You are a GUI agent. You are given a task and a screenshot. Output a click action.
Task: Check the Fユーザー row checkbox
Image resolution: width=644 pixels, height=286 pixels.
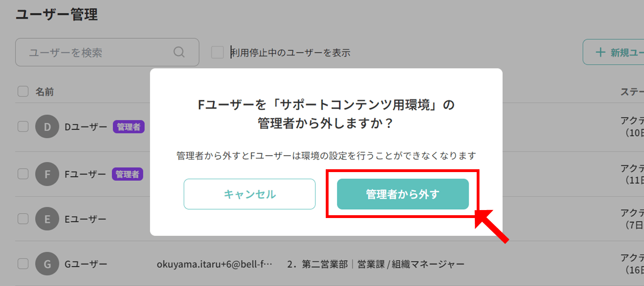click(23, 174)
